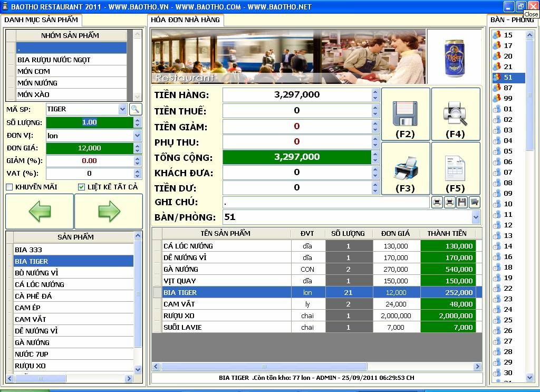The height and width of the screenshot is (392, 540).
Task: Click the floppy disk save (F2) button
Action: 405,114
